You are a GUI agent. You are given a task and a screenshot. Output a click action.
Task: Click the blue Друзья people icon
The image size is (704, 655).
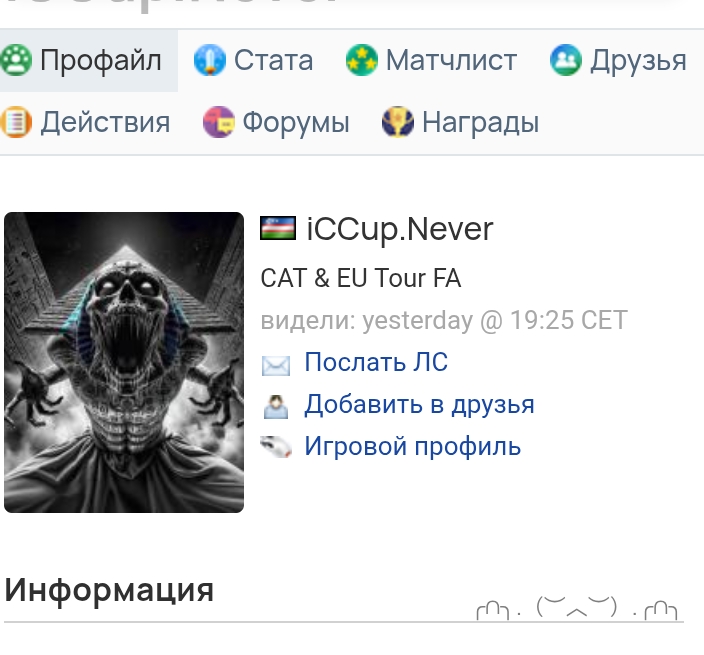click(x=566, y=60)
